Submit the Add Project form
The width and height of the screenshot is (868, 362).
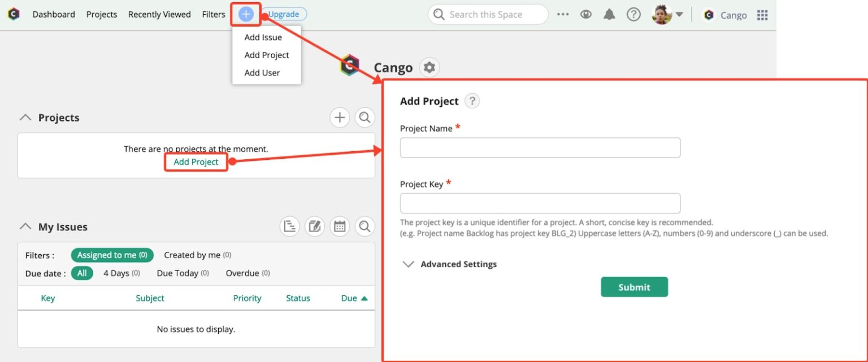[634, 287]
